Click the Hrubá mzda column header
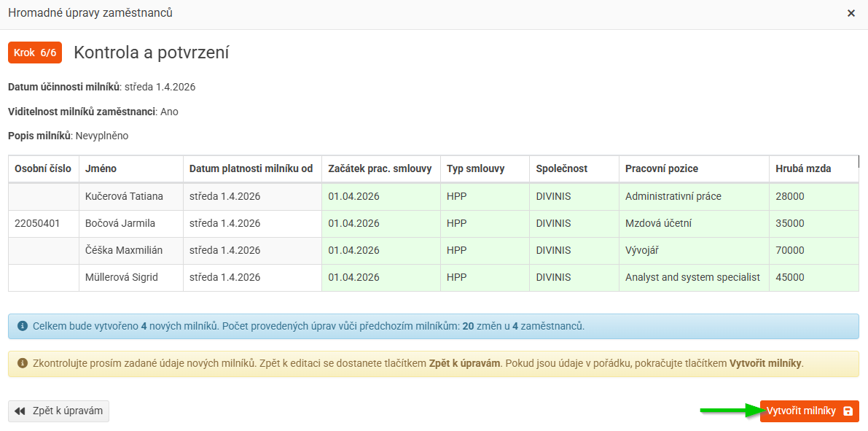868x431 pixels. pyautogui.click(x=803, y=168)
